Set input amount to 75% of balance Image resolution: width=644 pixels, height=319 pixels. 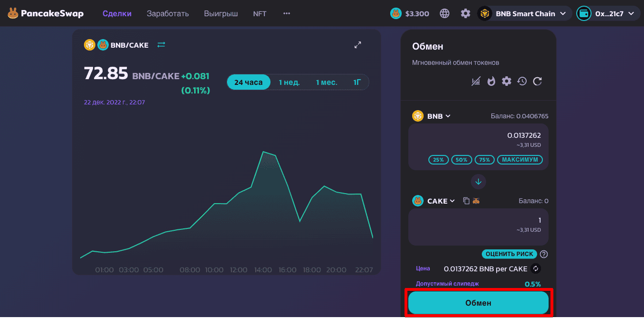click(485, 160)
